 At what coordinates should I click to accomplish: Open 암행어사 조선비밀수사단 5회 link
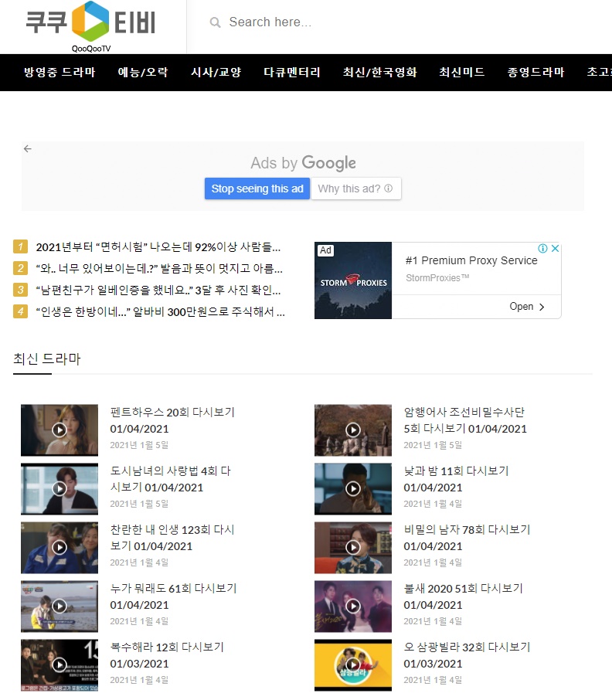click(x=465, y=420)
